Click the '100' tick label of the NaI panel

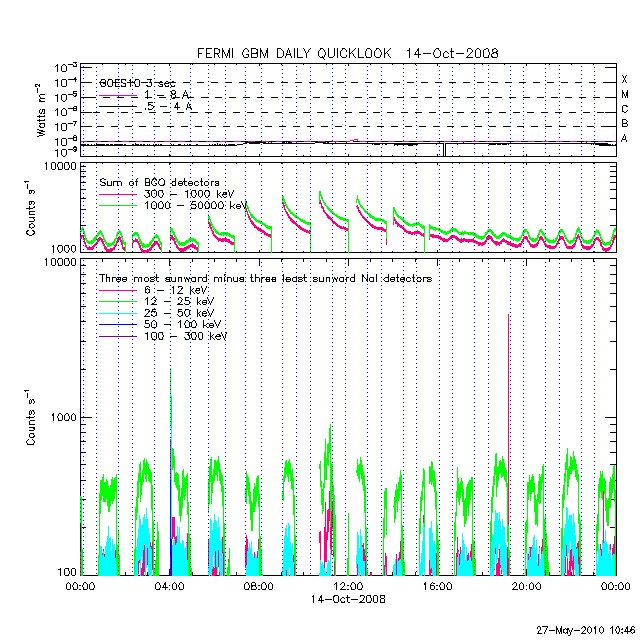[x=67, y=571]
